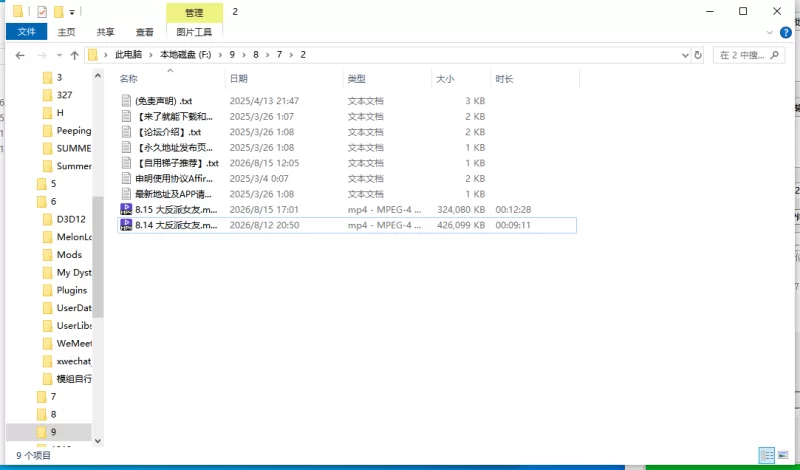
Task: Refresh the current folder view
Action: (x=698, y=55)
